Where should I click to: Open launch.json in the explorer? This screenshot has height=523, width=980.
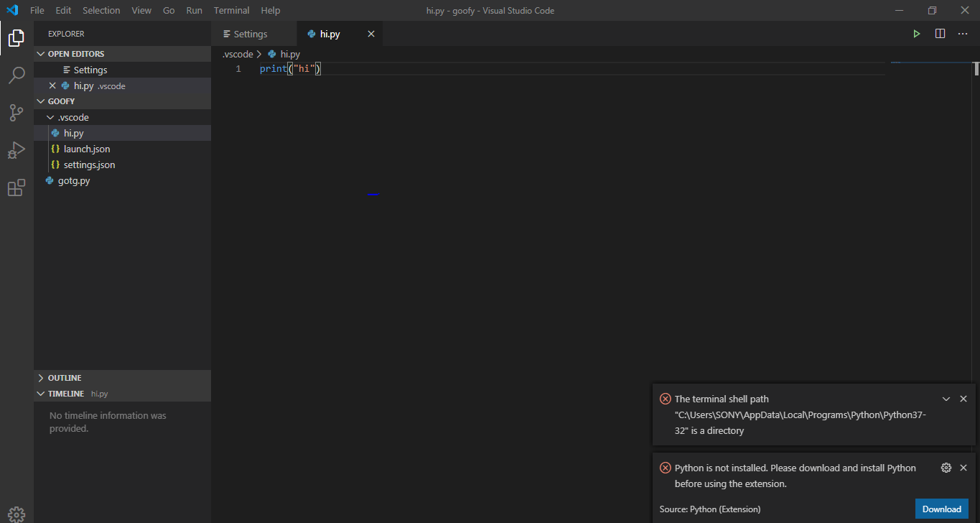(122, 149)
